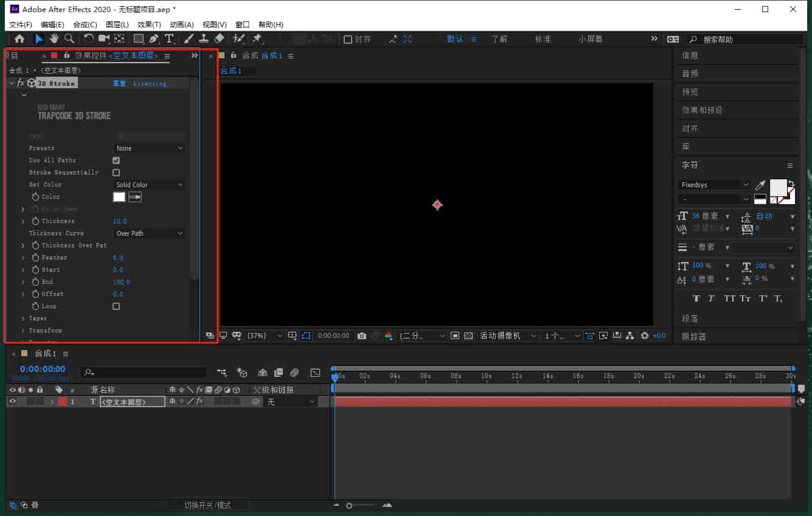Choose the Zoom magnifier tool
Image resolution: width=812 pixels, height=516 pixels.
tap(69, 39)
